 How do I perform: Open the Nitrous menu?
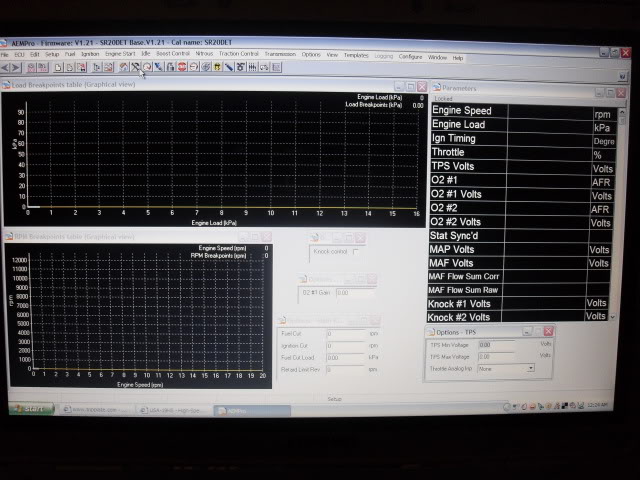tap(204, 53)
